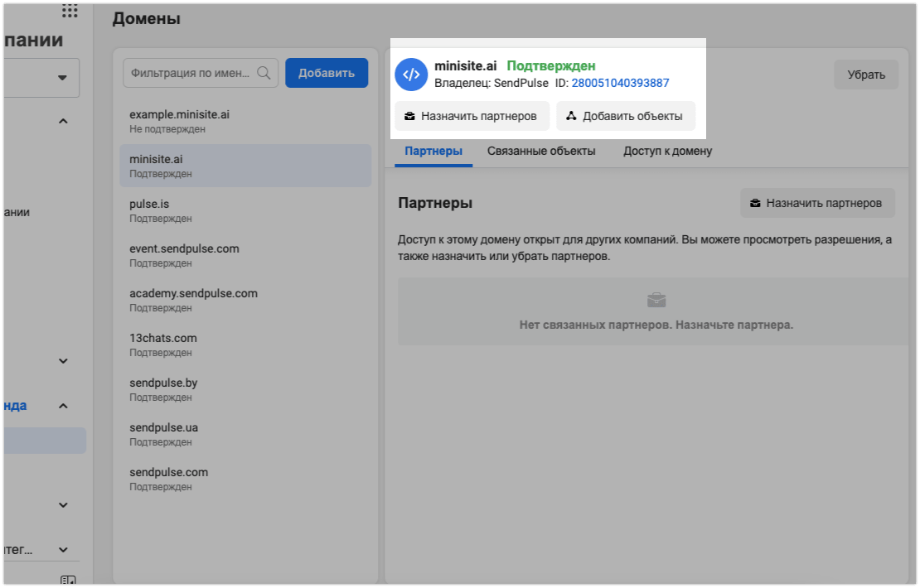920x588 pixels.
Task: Select academy.sendpulse.com in the domain list
Action: pyautogui.click(x=245, y=300)
